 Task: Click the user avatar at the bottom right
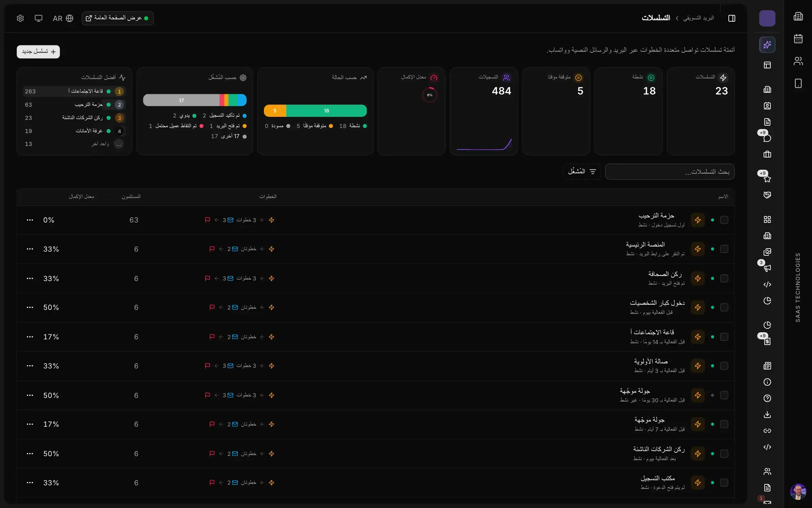pyautogui.click(x=798, y=492)
